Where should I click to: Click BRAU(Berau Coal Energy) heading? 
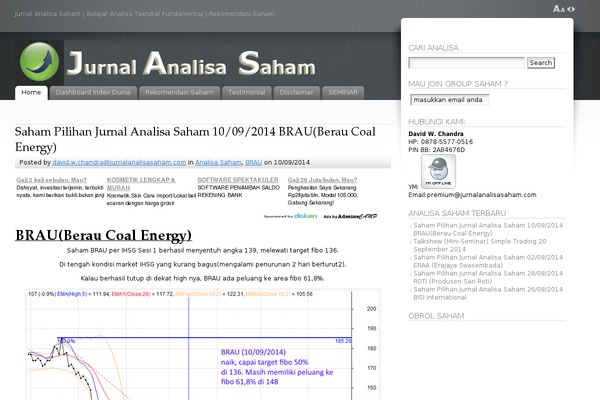[x=103, y=235]
